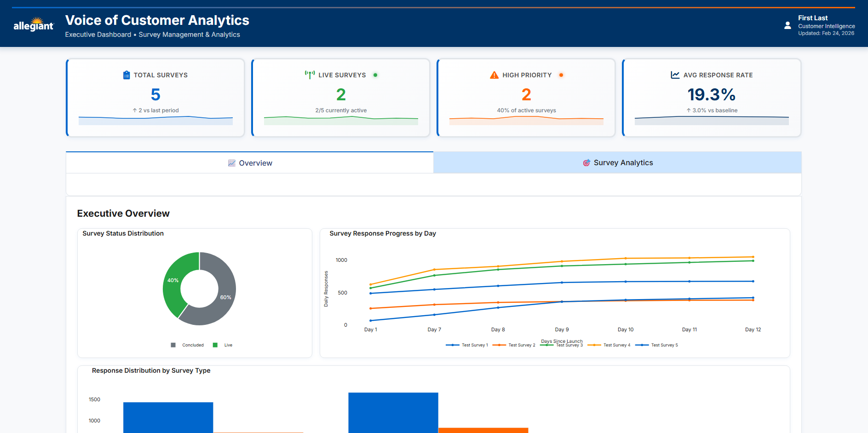The height and width of the screenshot is (433, 868).
Task: Toggle Test Survey 5 legend entry
Action: (656, 345)
